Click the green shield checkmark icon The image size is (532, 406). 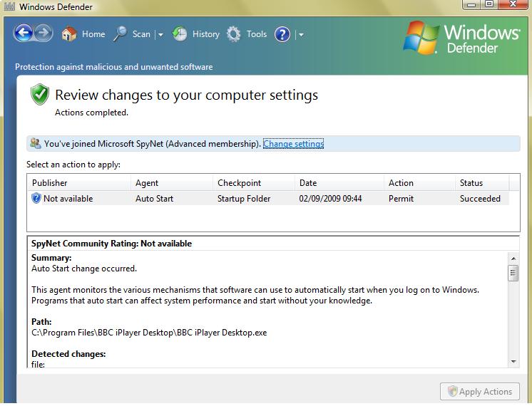pos(40,94)
